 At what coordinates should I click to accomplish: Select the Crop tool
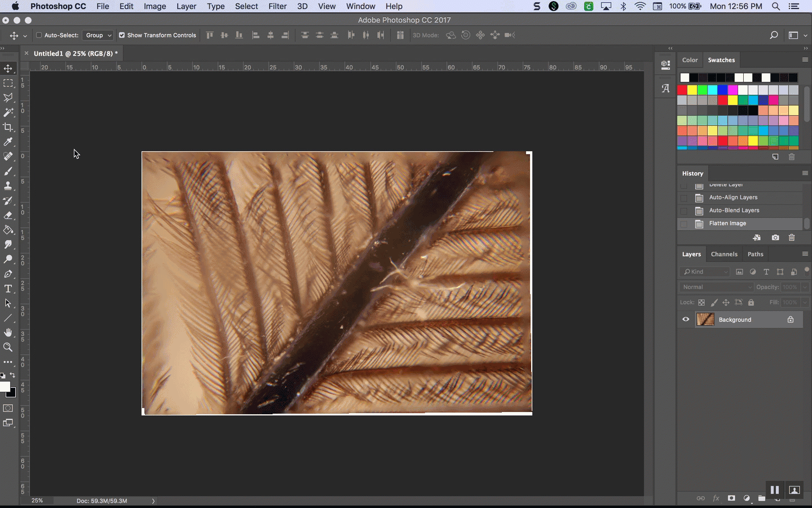point(8,127)
